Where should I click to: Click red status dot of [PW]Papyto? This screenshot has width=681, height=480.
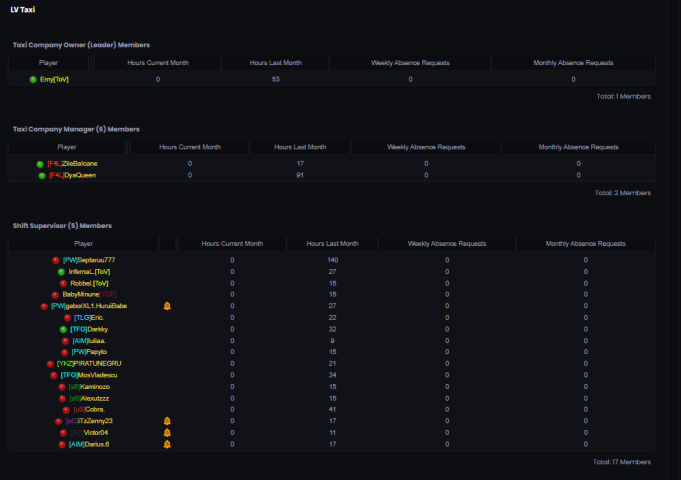point(64,352)
